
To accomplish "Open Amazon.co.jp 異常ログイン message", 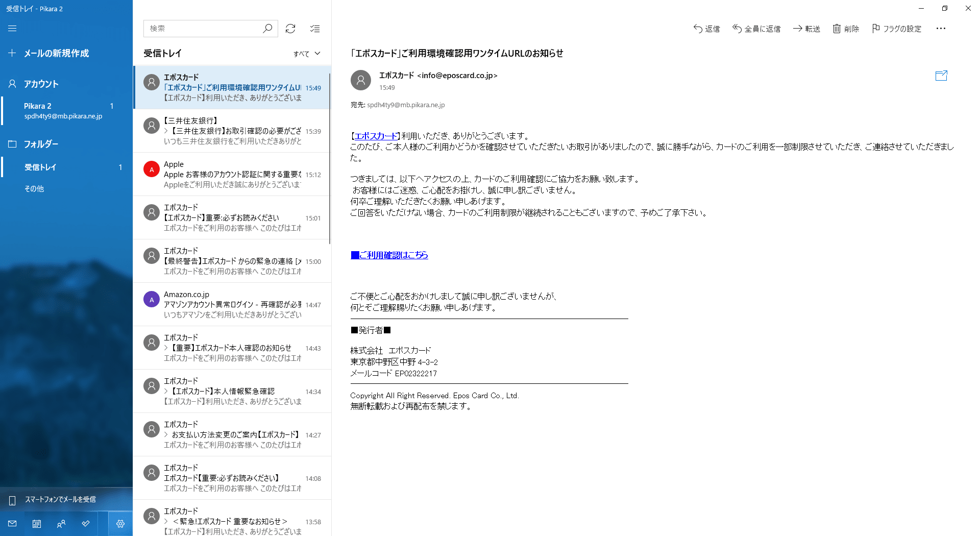I will [x=232, y=304].
